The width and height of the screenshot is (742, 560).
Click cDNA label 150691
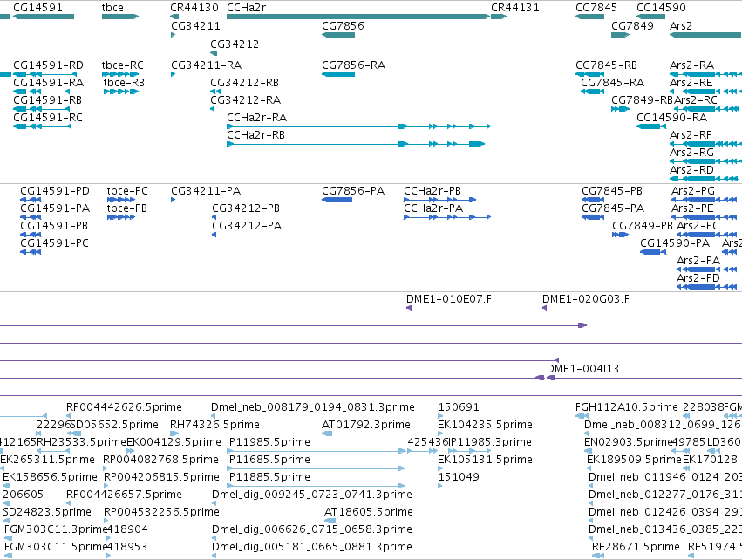click(459, 407)
